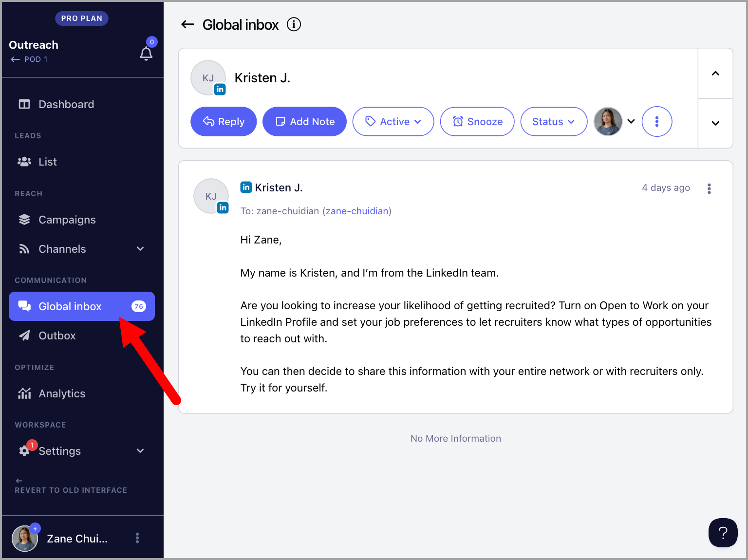Screen dimensions: 748x560
Task: Open the help question mark button
Action: tap(723, 533)
